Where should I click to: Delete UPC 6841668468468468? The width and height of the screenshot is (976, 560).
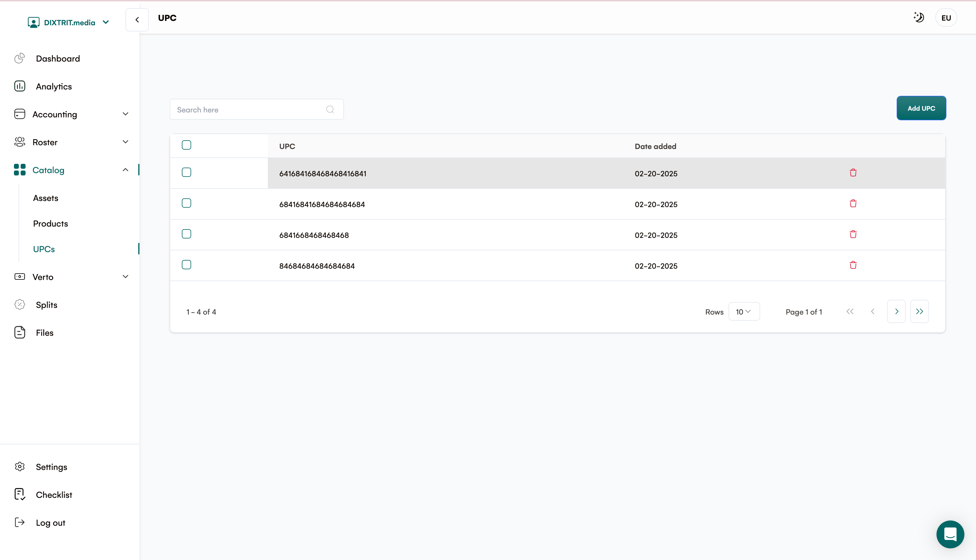pyautogui.click(x=853, y=234)
